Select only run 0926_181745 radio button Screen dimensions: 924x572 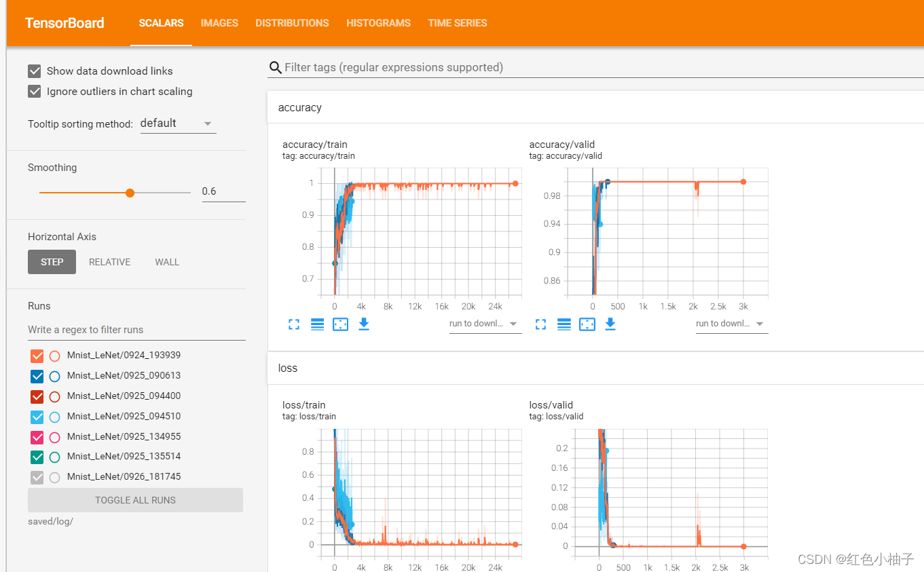(x=55, y=477)
